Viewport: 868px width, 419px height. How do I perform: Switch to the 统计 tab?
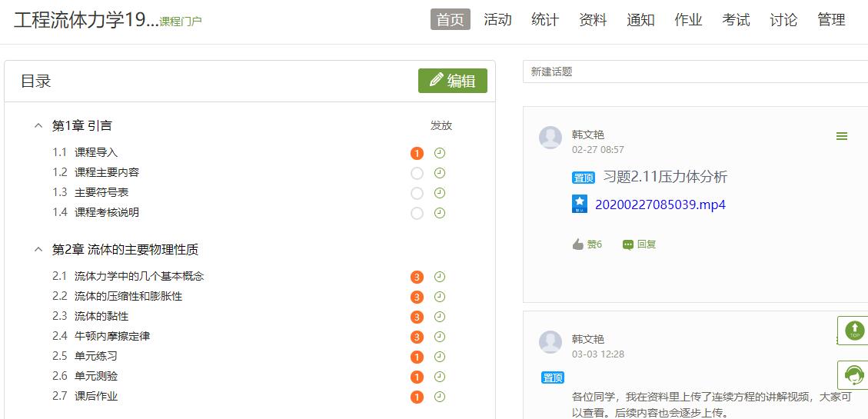tap(545, 20)
